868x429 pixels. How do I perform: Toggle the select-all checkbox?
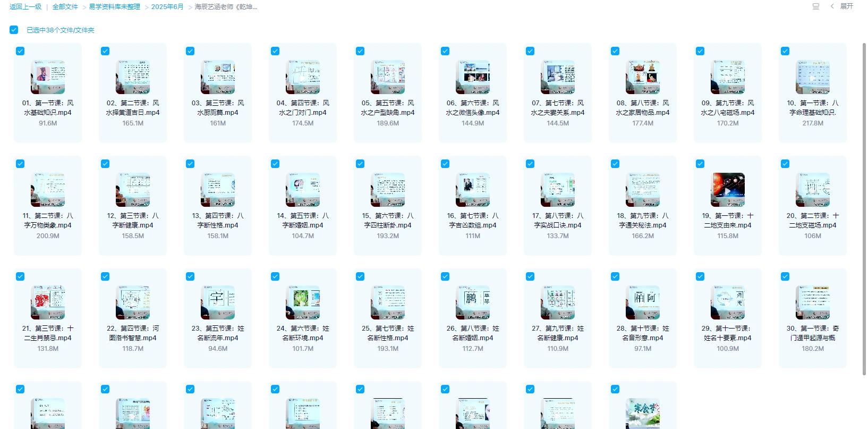tap(14, 30)
